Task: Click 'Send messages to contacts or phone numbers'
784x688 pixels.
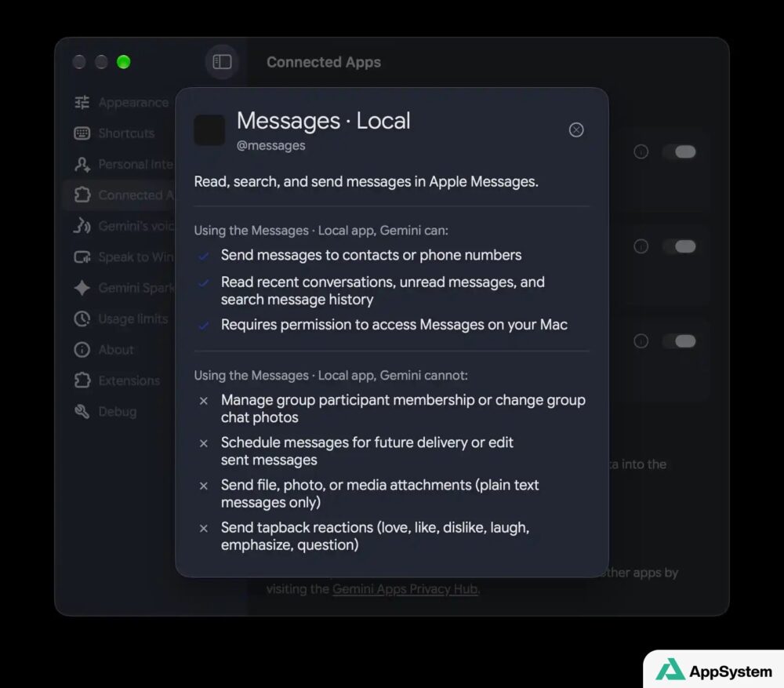Action: tap(371, 255)
